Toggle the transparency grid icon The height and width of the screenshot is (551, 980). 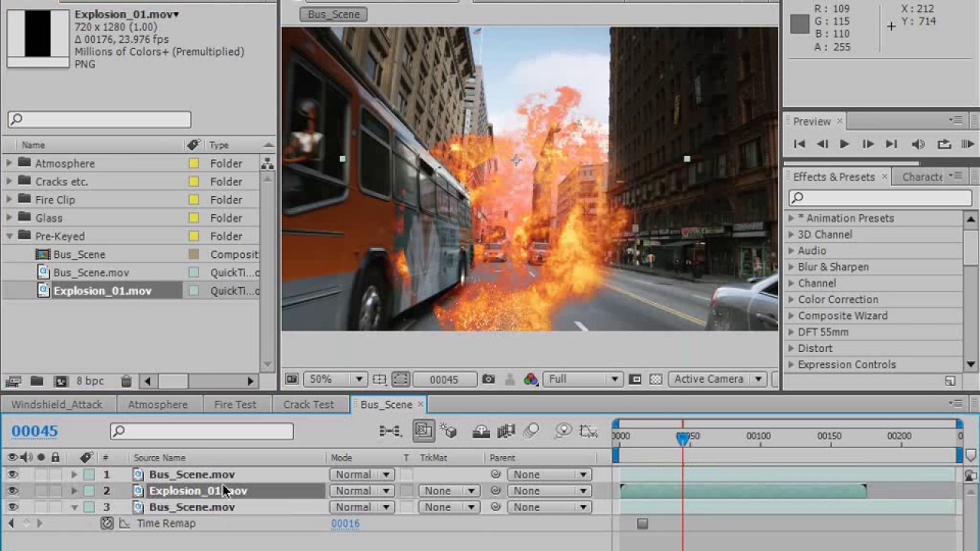pyautogui.click(x=655, y=379)
